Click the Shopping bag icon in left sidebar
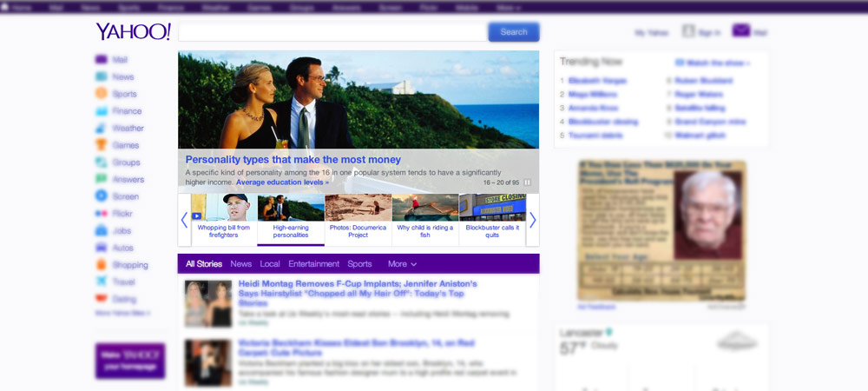The height and width of the screenshot is (391, 868). coord(102,264)
